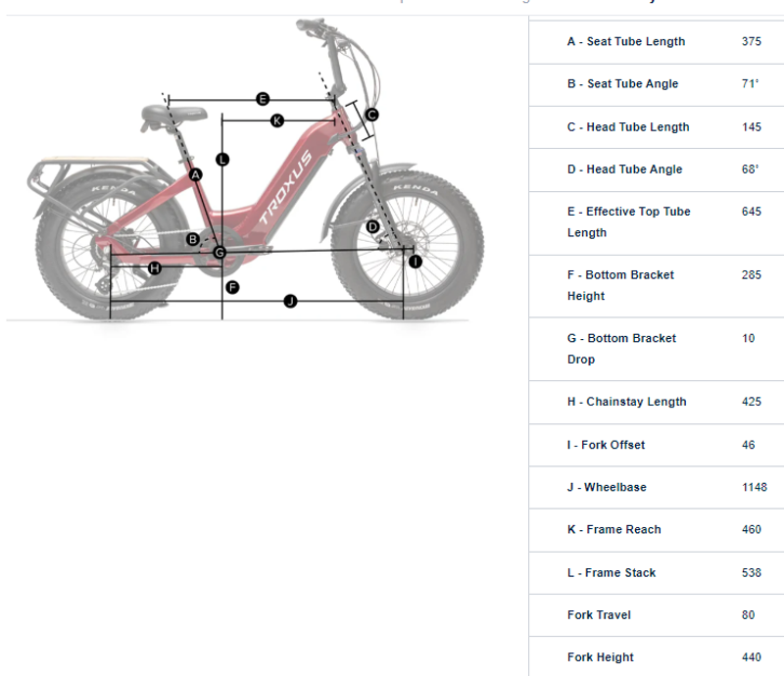Select the K marker on the frame reach line
Viewport: 784px width, 676px height.
(x=276, y=121)
